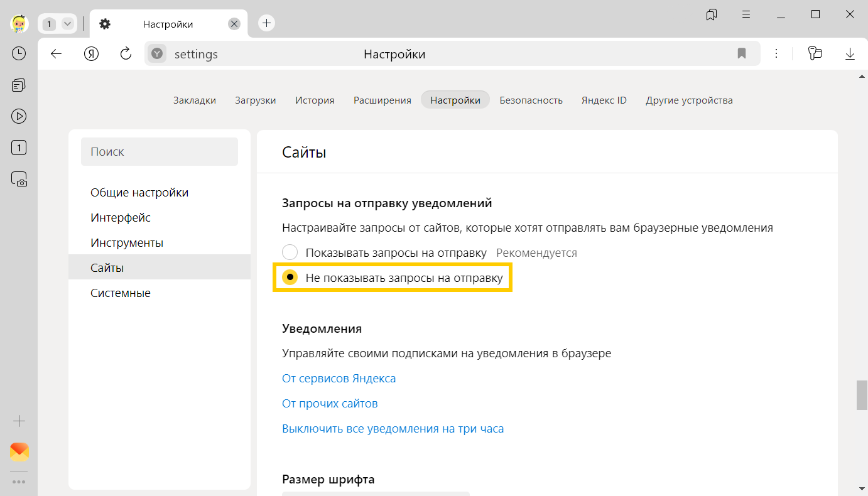Click the vertical scrollbar thumb
The image size is (868, 496).
click(x=862, y=394)
